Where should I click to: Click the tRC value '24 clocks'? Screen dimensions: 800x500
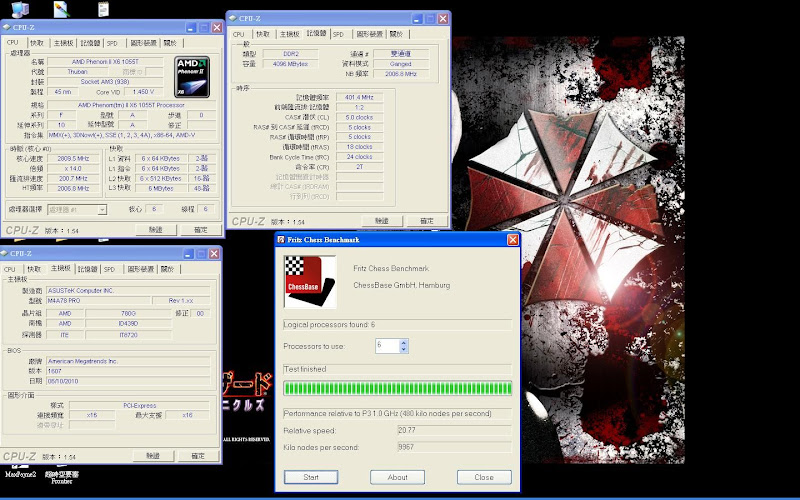(360, 157)
